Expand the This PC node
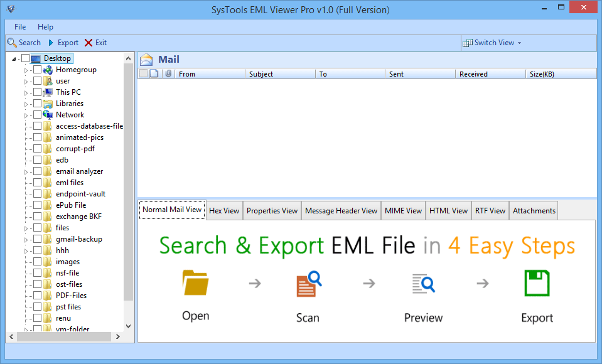 pos(26,93)
